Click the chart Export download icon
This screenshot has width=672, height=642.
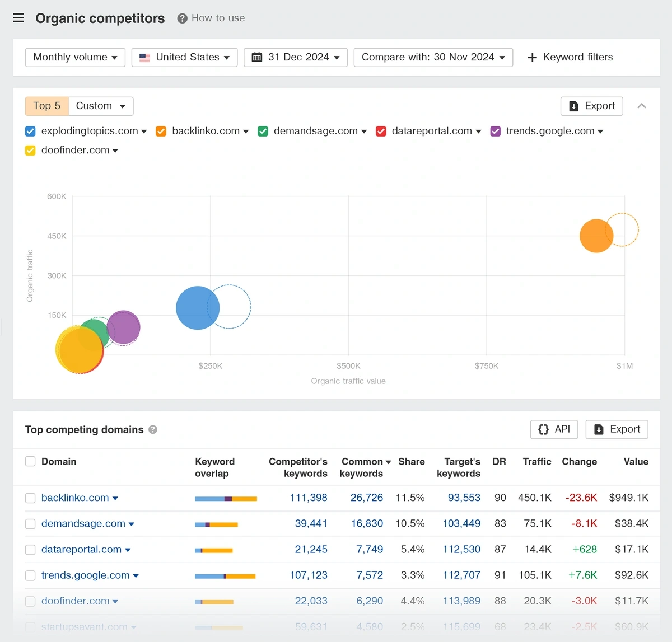pyautogui.click(x=573, y=106)
